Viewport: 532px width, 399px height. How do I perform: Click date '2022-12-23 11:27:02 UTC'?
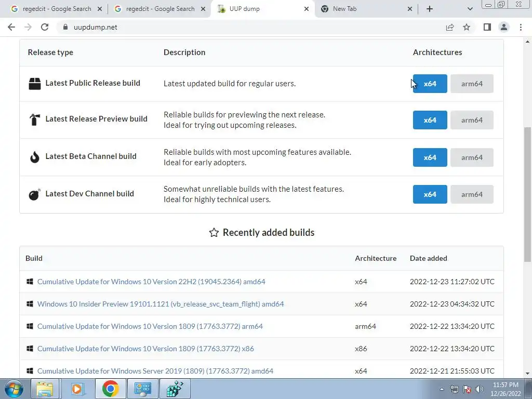coord(452,282)
